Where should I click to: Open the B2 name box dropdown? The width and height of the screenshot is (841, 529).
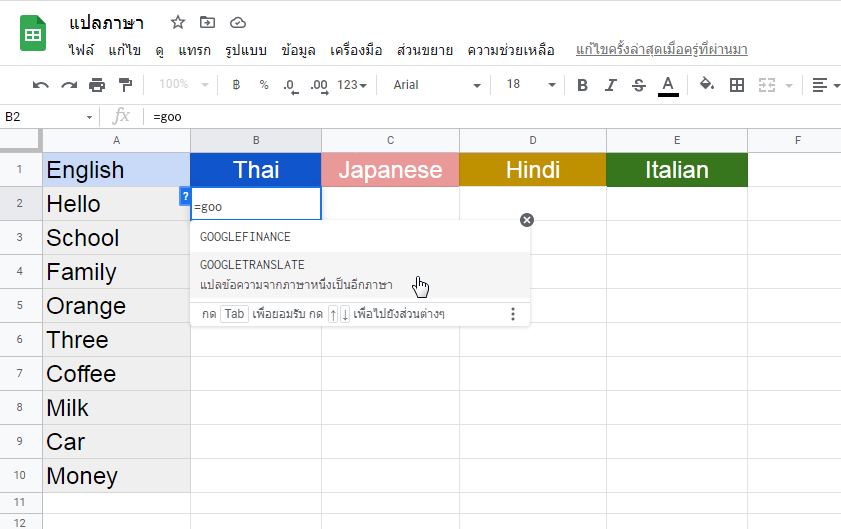[x=89, y=117]
